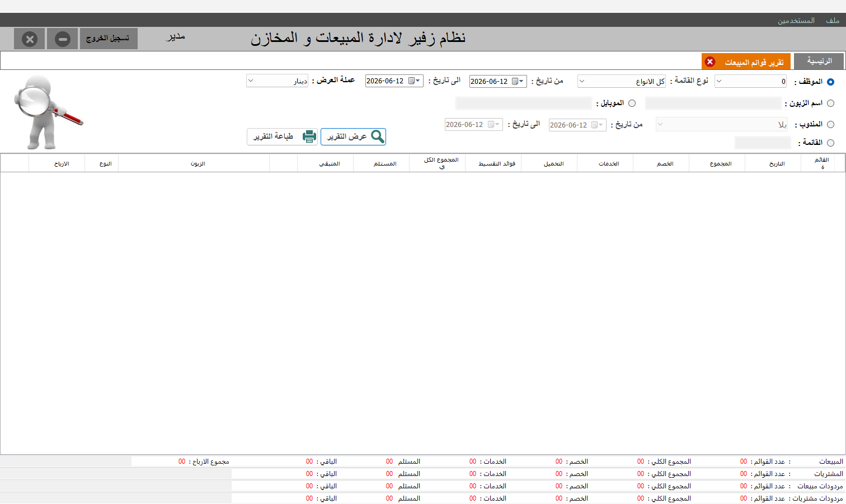846x504 pixels.
Task: Select the القائمة radio button
Action: (830, 143)
